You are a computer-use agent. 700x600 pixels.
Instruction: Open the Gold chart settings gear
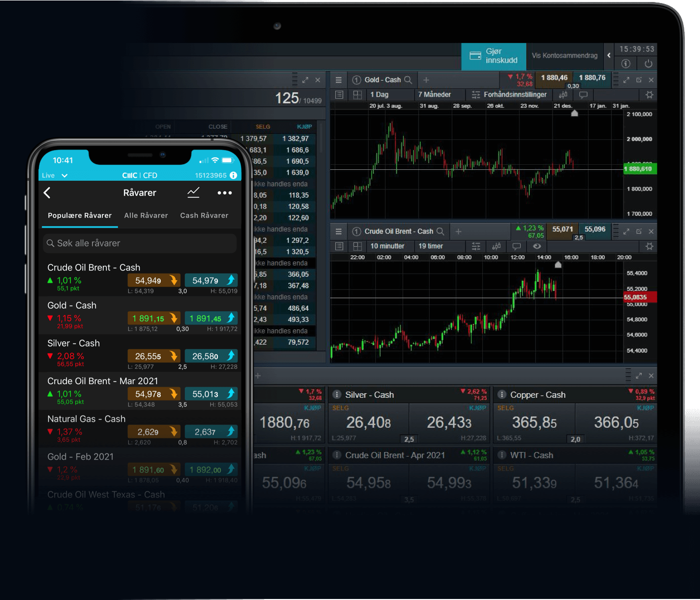click(x=649, y=95)
